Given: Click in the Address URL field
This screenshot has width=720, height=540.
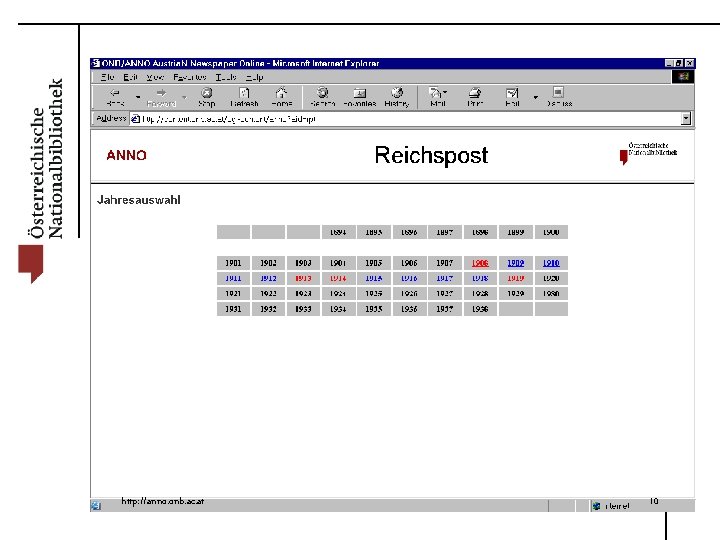Looking at the screenshot, I should pos(411,119).
